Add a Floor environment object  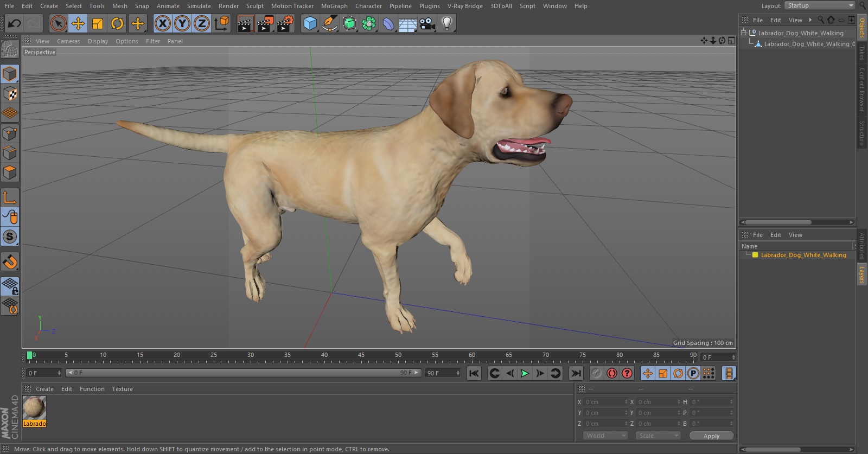click(408, 23)
